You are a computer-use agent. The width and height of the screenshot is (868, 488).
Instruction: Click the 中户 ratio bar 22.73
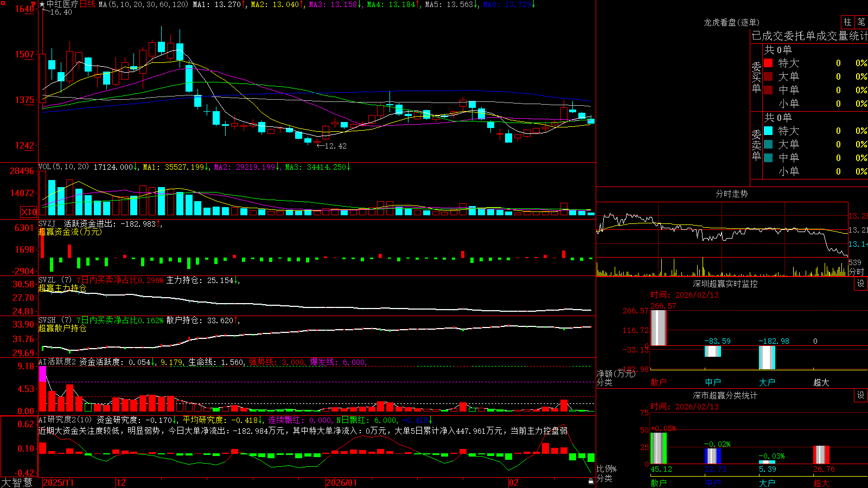pos(713,456)
